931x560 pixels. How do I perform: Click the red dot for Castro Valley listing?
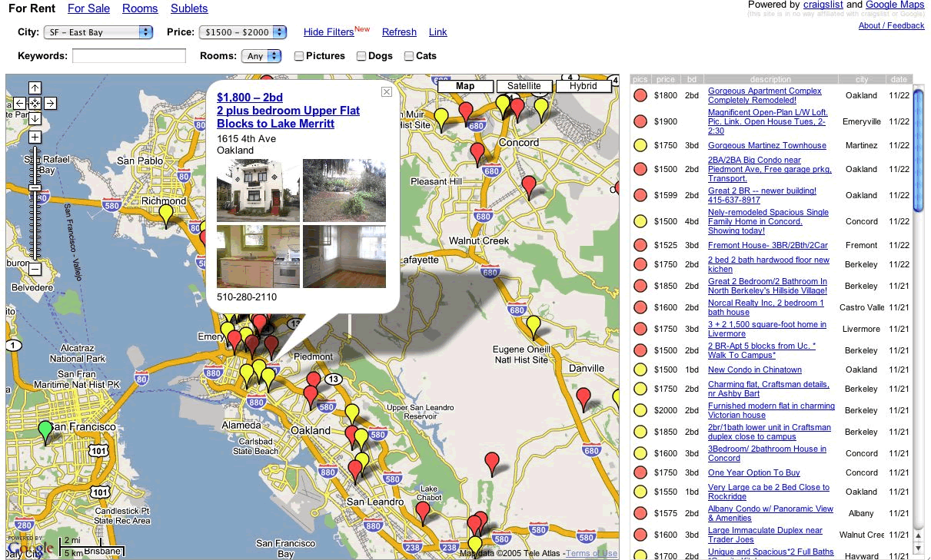tap(640, 307)
